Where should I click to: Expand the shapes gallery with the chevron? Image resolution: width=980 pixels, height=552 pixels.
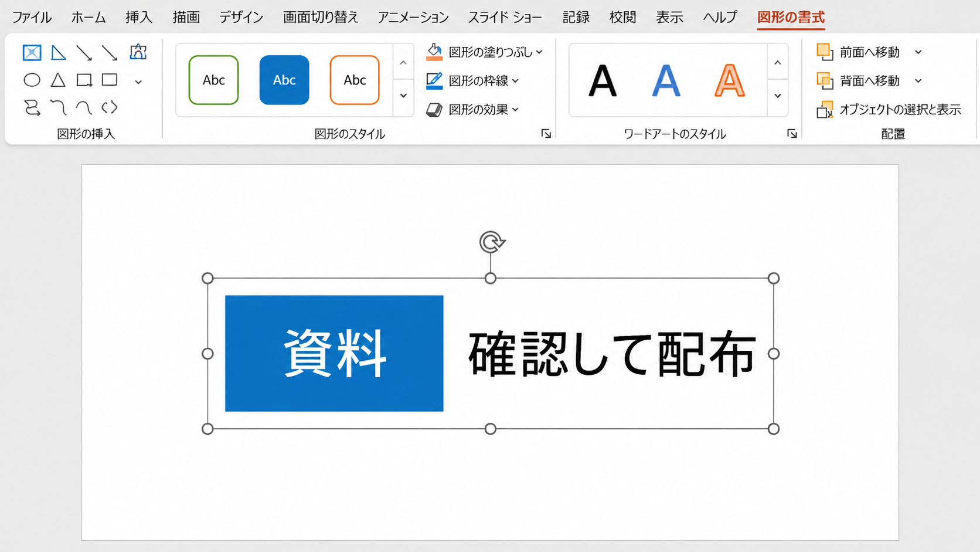coord(138,82)
